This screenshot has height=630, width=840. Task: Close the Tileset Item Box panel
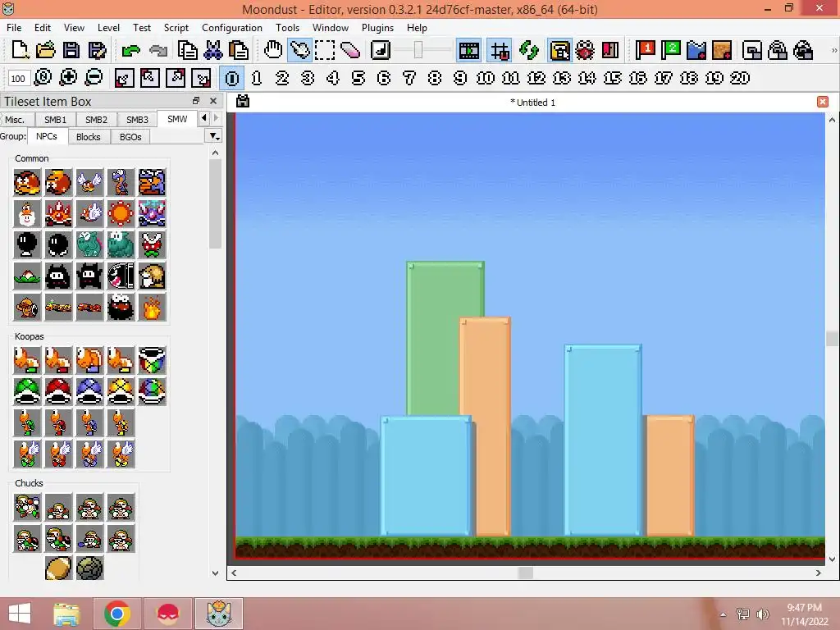point(213,101)
